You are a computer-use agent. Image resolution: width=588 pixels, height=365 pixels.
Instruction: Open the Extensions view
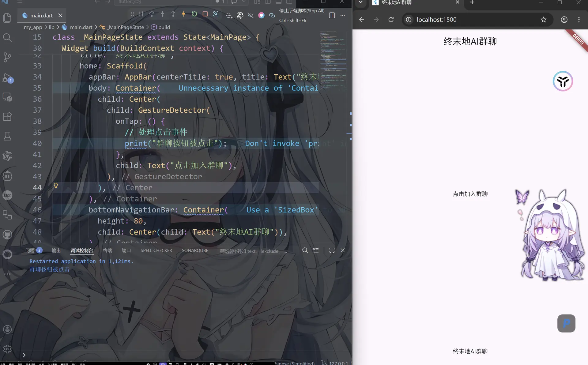pos(7,116)
